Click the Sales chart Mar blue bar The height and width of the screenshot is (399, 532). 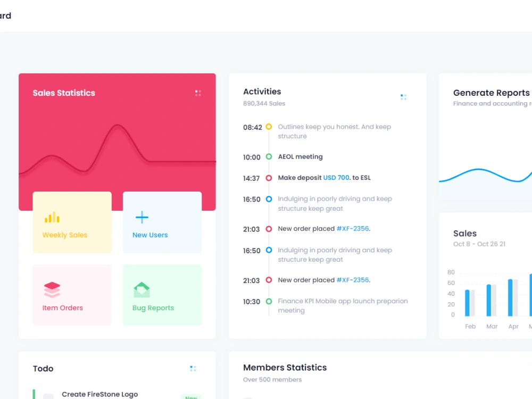click(489, 300)
